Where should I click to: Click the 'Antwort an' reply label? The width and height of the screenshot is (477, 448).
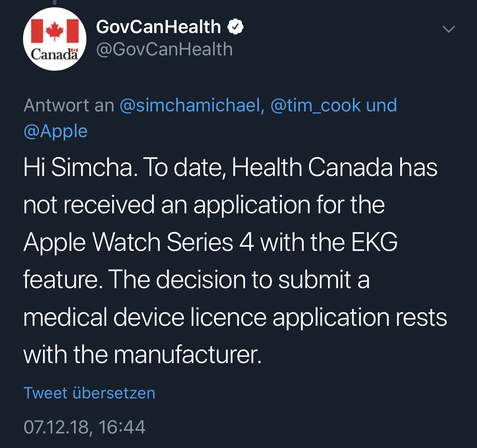click(69, 105)
